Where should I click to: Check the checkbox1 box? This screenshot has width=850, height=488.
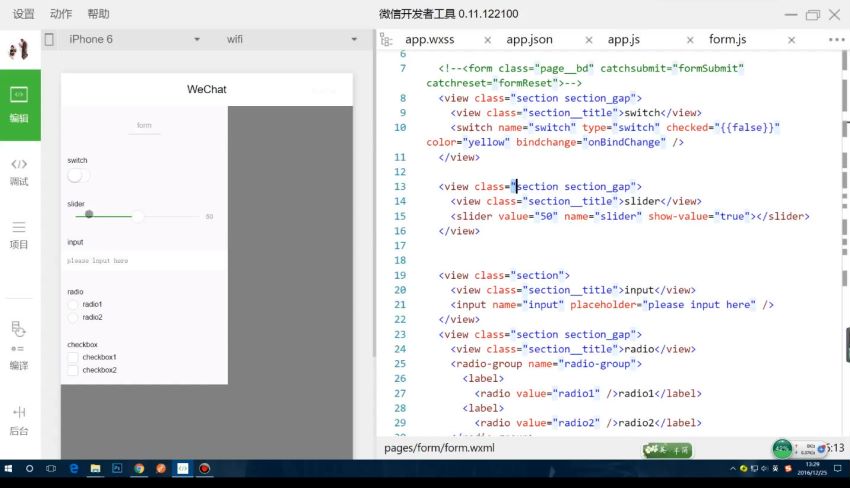73,357
